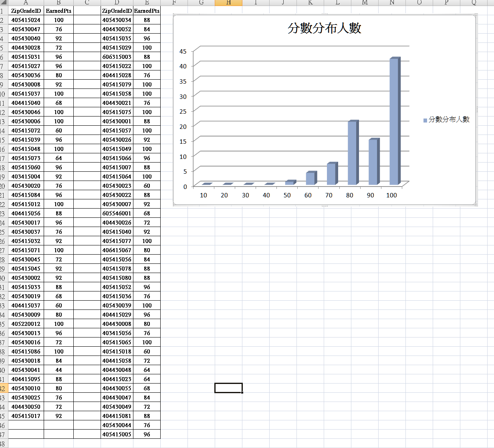Click the cell containing 405430047
The height and width of the screenshot is (448, 494).
(26, 29)
